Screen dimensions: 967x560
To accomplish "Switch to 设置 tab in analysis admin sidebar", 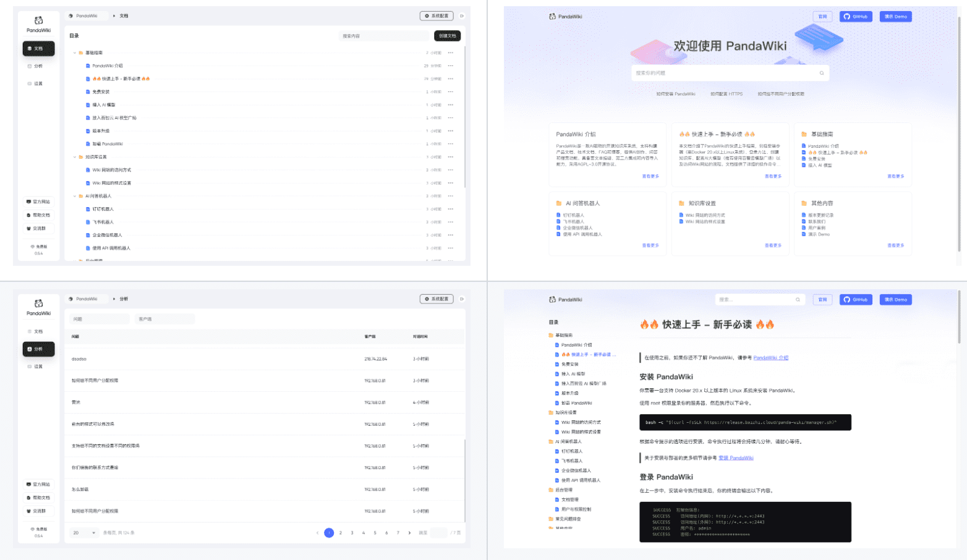I will (38, 367).
